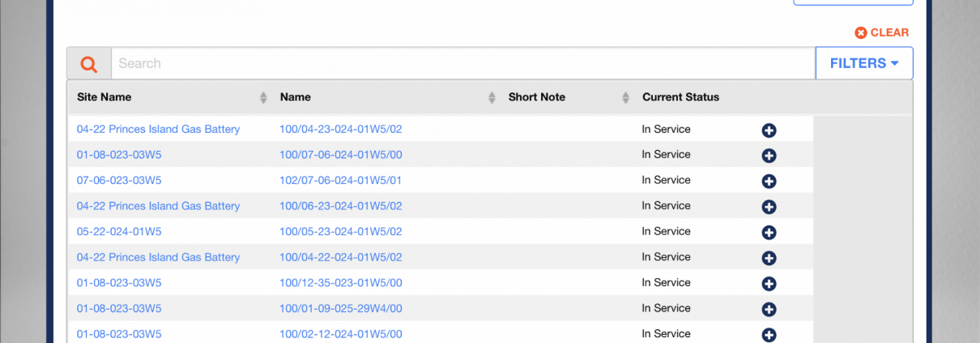Open the FILTERS dropdown

point(864,63)
